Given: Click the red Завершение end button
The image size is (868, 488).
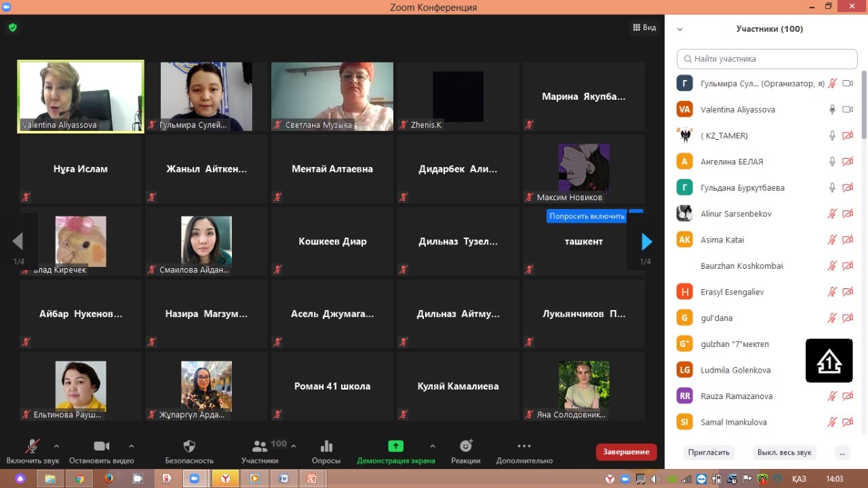Looking at the screenshot, I should (x=626, y=452).
